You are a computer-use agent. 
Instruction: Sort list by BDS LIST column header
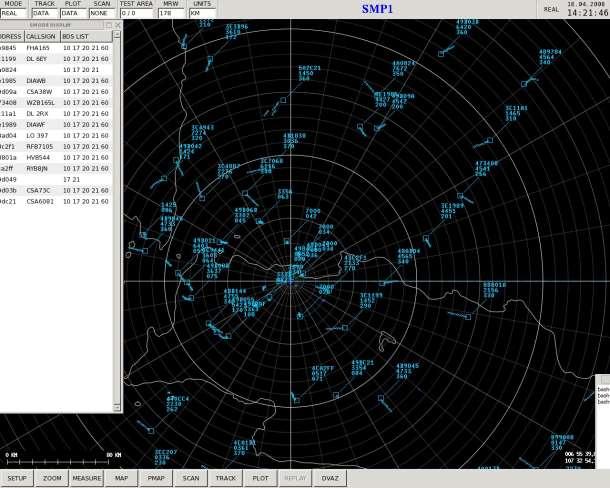coord(86,36)
